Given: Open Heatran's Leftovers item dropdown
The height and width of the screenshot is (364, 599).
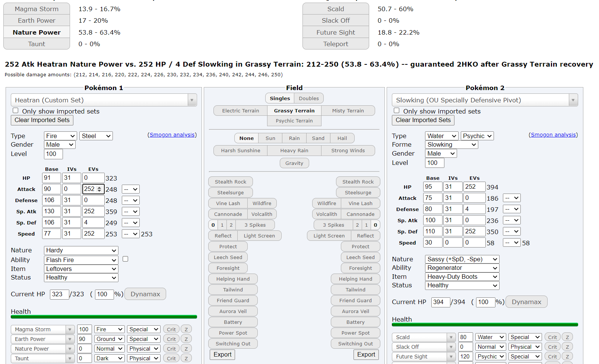Looking at the screenshot, I should click(x=81, y=269).
